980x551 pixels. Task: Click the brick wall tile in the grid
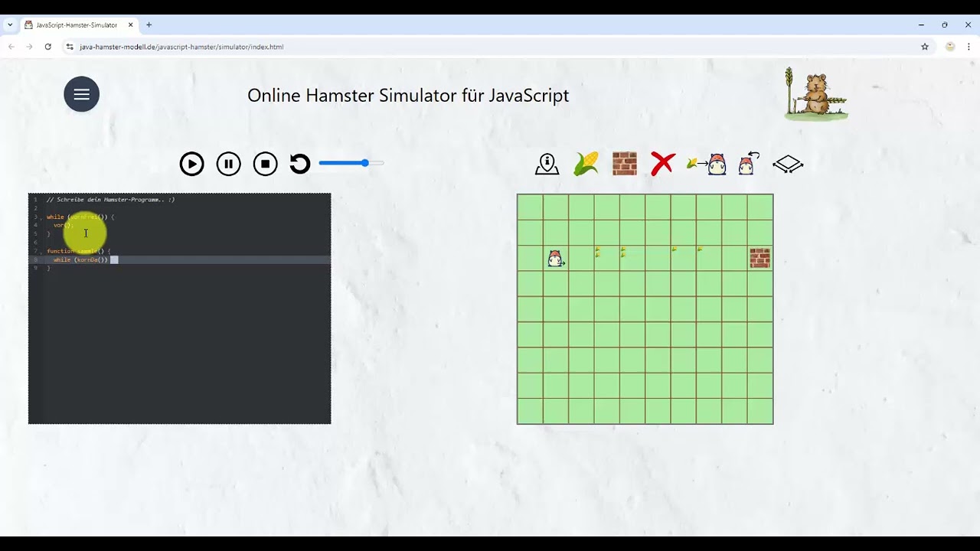[x=760, y=258]
